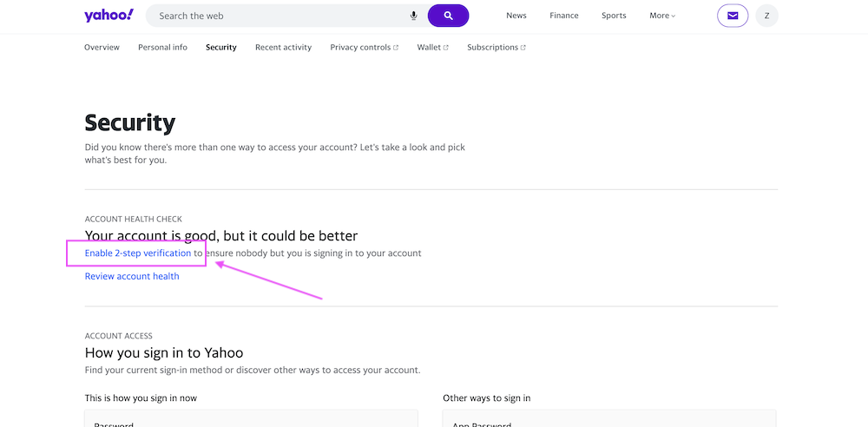868x427 pixels.
Task: Click the microphone voice search icon
Action: pos(414,16)
